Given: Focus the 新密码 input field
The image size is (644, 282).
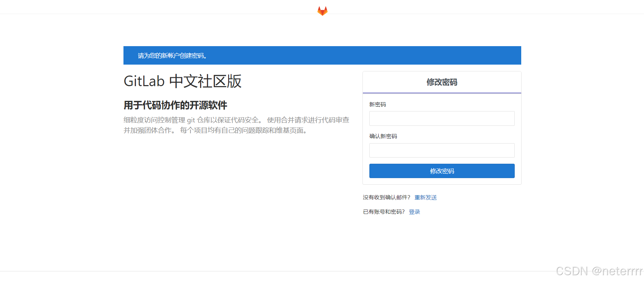Looking at the screenshot, I should [442, 118].
